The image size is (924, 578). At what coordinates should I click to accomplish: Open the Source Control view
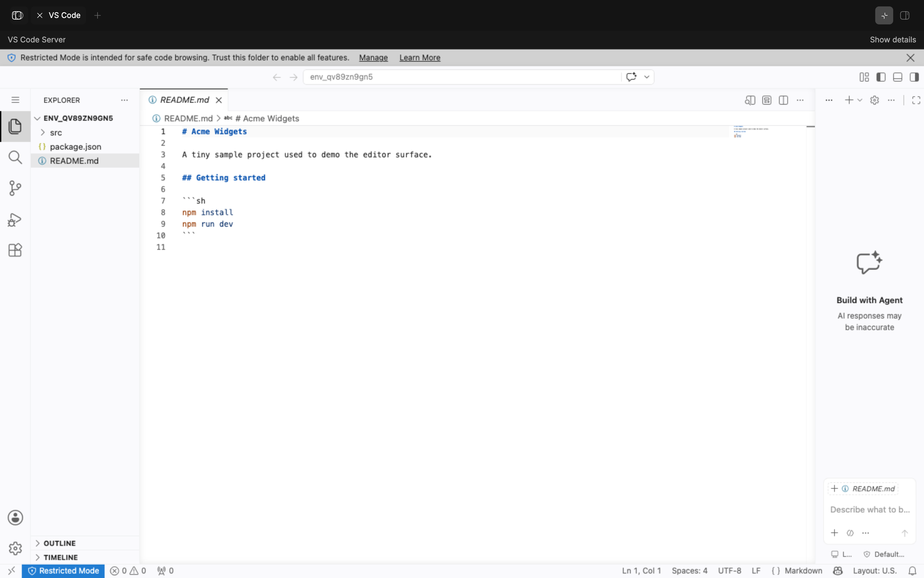(x=15, y=188)
